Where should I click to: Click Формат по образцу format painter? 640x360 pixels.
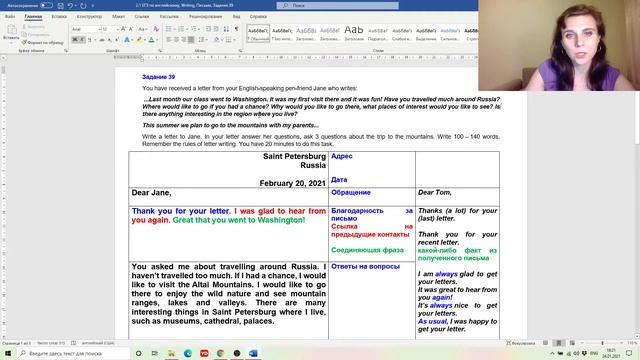tap(42, 42)
